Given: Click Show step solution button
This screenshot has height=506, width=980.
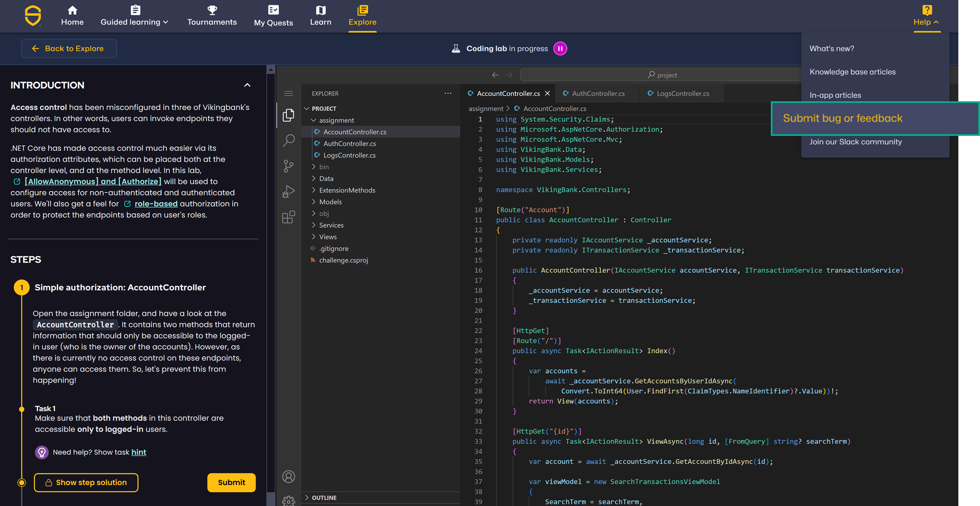Looking at the screenshot, I should [x=86, y=482].
